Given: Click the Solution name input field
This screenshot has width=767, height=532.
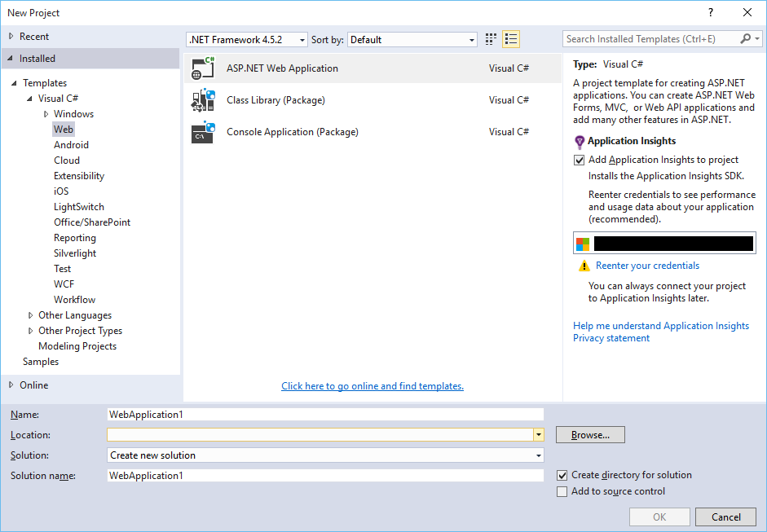Looking at the screenshot, I should [x=325, y=475].
